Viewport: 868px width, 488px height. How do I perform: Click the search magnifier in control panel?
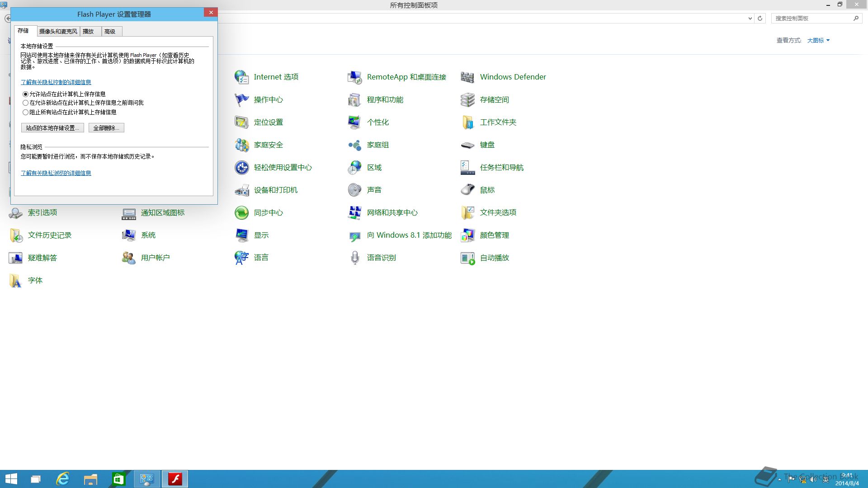coord(856,19)
